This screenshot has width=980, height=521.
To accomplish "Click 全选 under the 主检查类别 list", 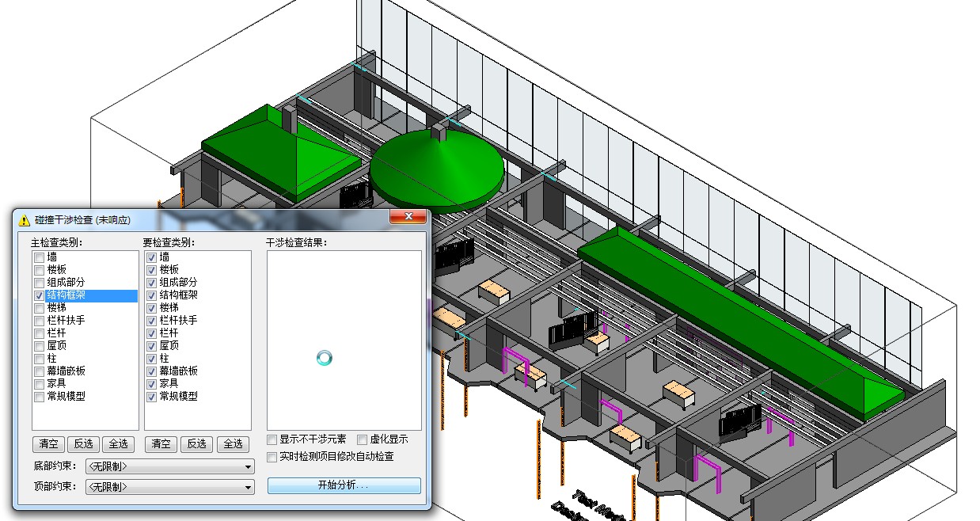I will (119, 444).
